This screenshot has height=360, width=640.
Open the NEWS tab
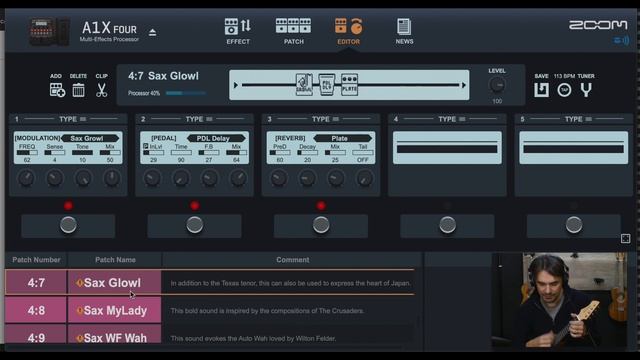(404, 31)
